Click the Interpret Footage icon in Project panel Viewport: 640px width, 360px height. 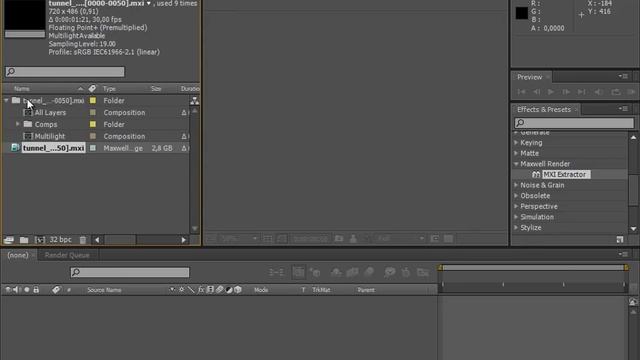(x=9, y=240)
